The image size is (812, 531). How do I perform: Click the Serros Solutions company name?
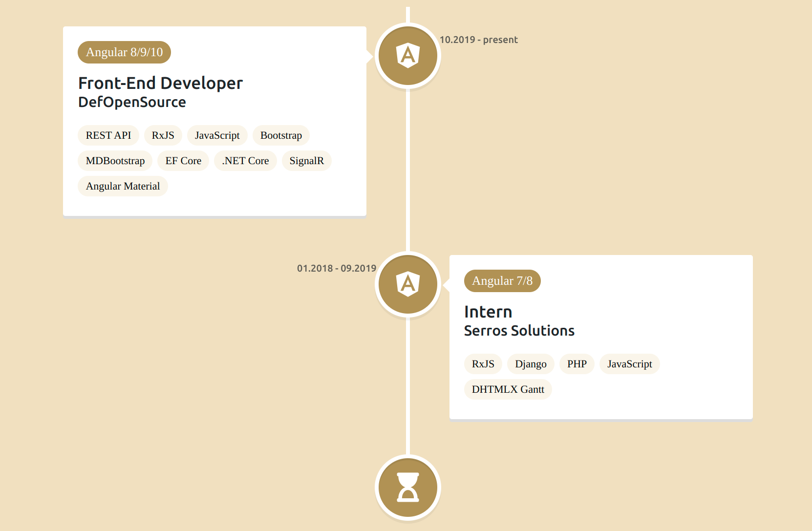click(x=519, y=331)
